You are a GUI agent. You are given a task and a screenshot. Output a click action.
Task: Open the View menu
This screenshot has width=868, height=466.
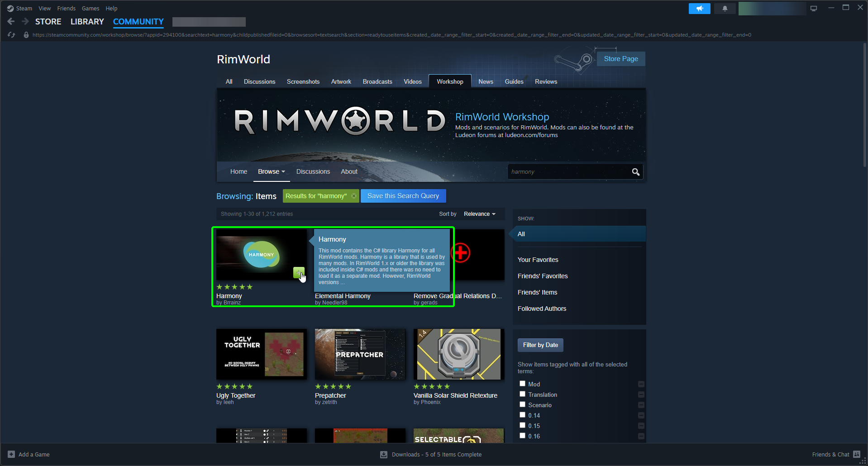click(44, 8)
